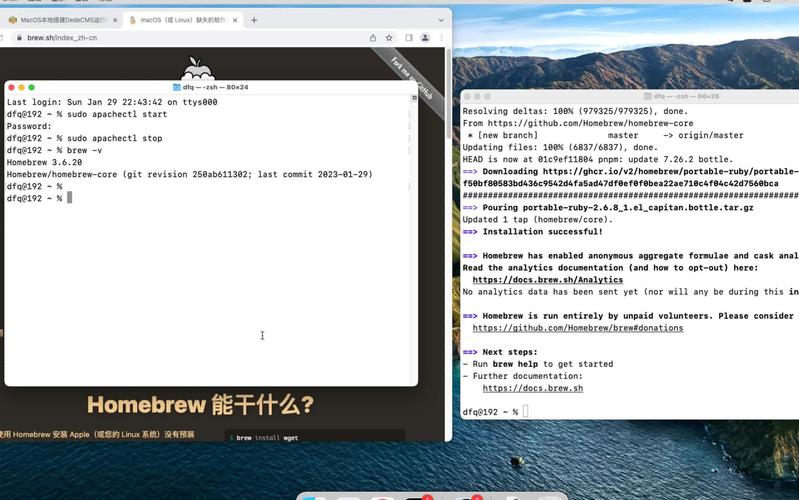Click the Homebrew 3.6.20 version line
This screenshot has width=799, height=500.
tap(44, 163)
